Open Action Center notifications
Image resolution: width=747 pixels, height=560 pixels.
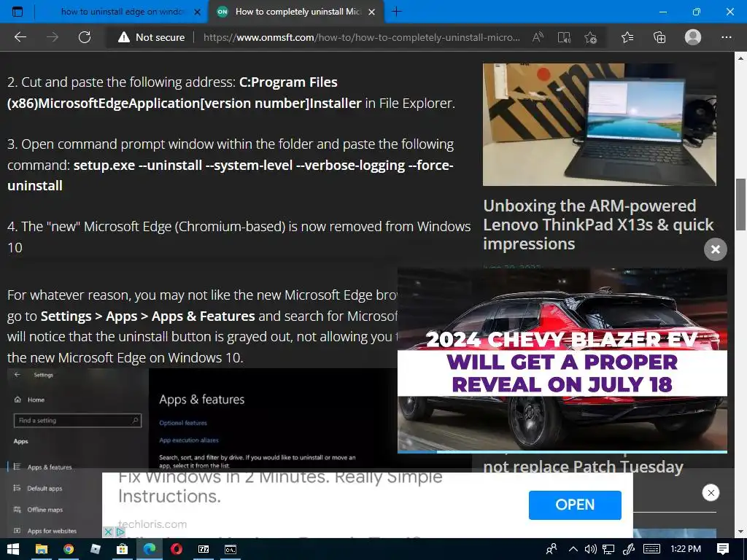coord(723,549)
